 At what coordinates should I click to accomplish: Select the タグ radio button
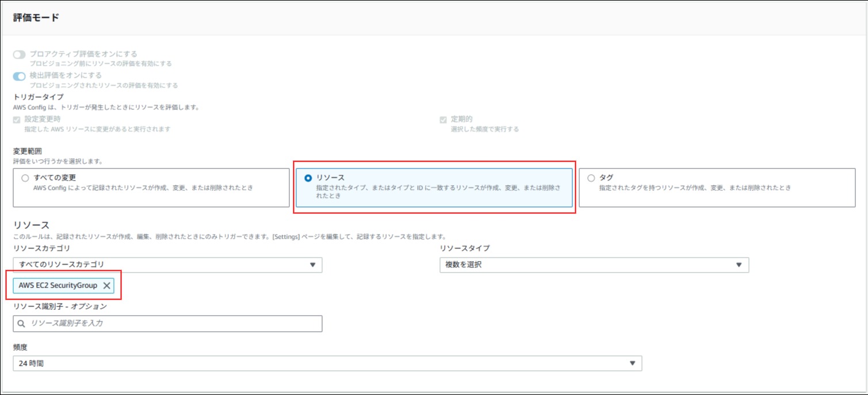click(591, 178)
